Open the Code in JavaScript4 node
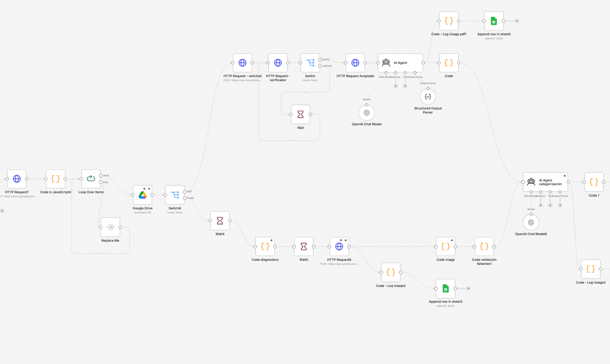 56,179
